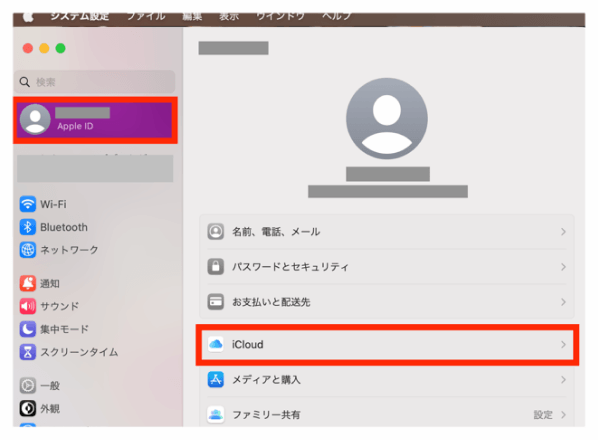The height and width of the screenshot is (441, 600).
Task: Select the Apple ID account row
Action: (x=95, y=120)
